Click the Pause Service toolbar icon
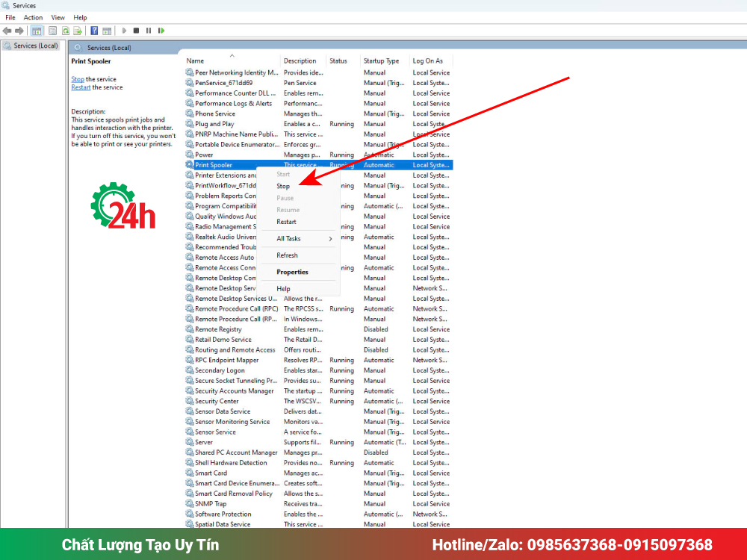 click(x=149, y=31)
